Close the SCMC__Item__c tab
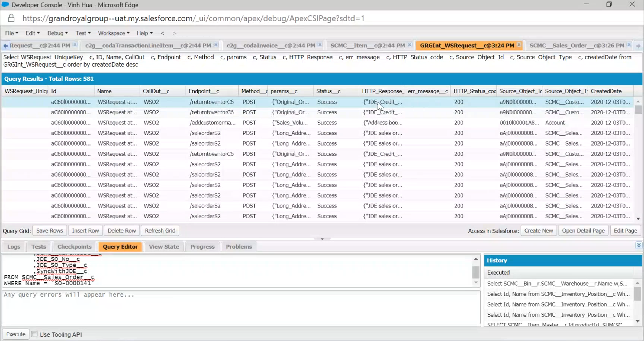644x341 pixels. pyautogui.click(x=410, y=45)
